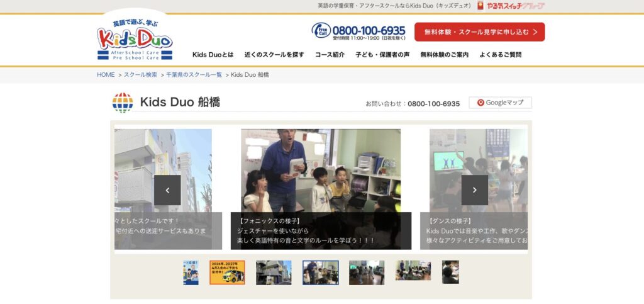The height and width of the screenshot is (304, 644).
Task: Open よくあるご質問 menu item
Action: [500, 55]
